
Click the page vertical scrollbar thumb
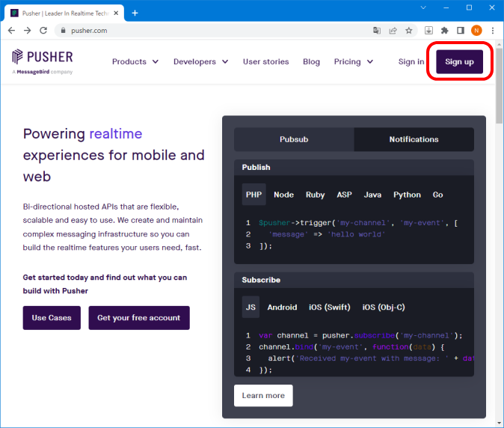point(499,86)
